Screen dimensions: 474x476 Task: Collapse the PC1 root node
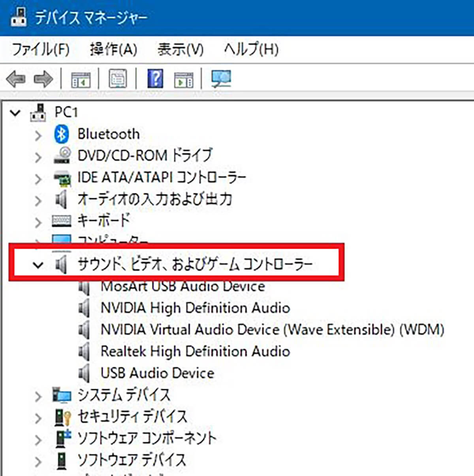15,113
